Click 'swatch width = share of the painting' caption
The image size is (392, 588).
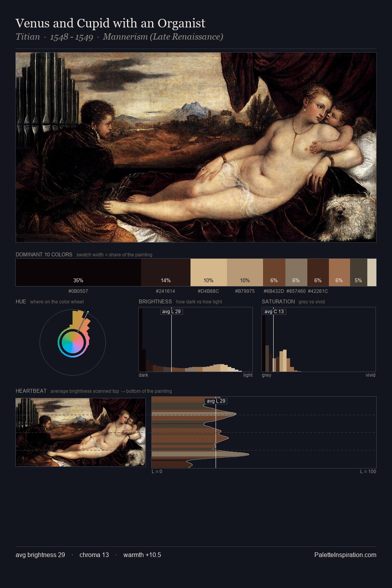(114, 255)
